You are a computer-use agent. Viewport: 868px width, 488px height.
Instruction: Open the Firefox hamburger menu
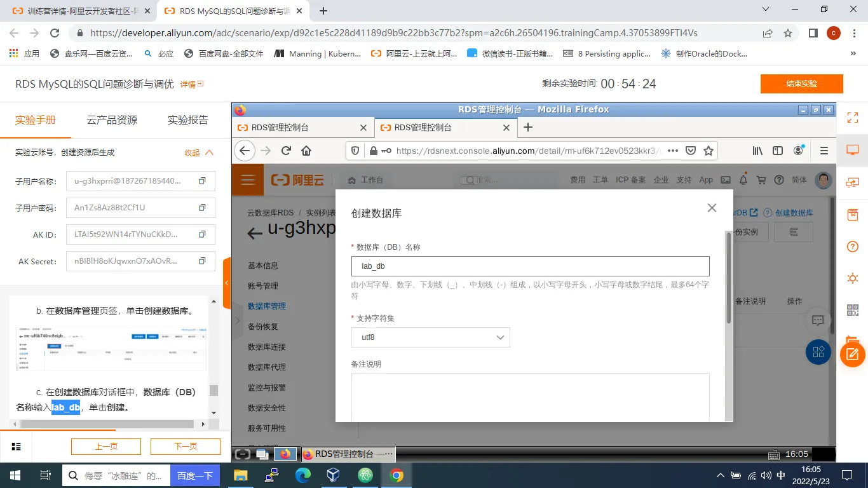pos(824,151)
